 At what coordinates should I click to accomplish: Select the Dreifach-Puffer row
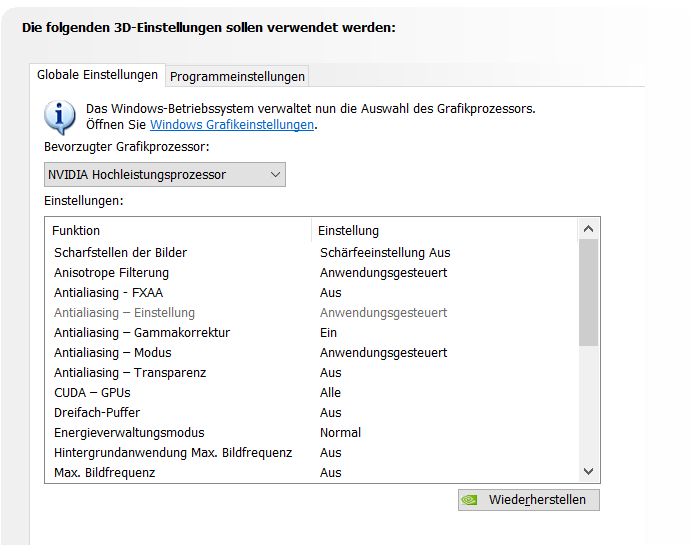311,413
